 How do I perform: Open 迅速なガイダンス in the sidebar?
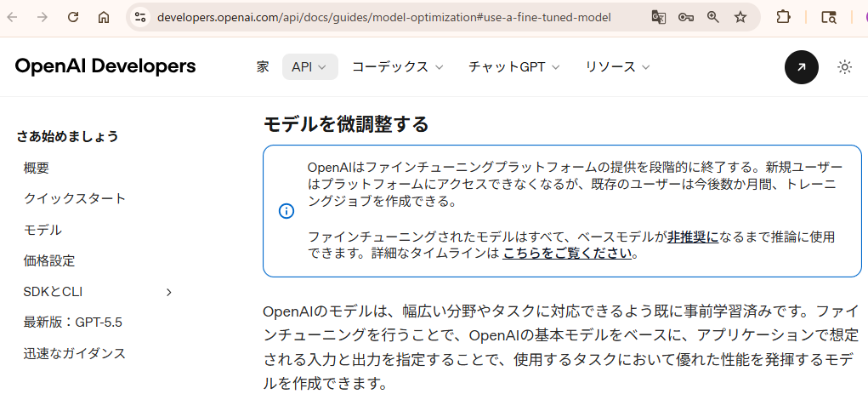[x=75, y=353]
